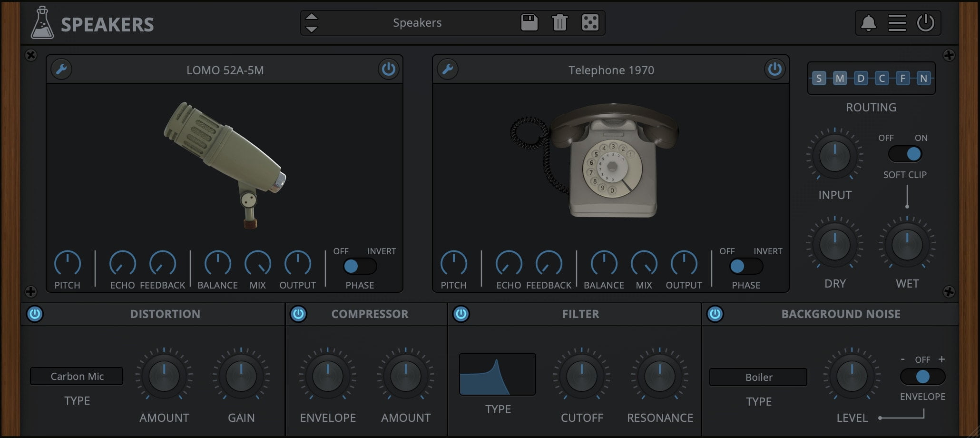The height and width of the screenshot is (438, 980).
Task: Click the wrench icon for Telephone 1970
Action: click(448, 70)
